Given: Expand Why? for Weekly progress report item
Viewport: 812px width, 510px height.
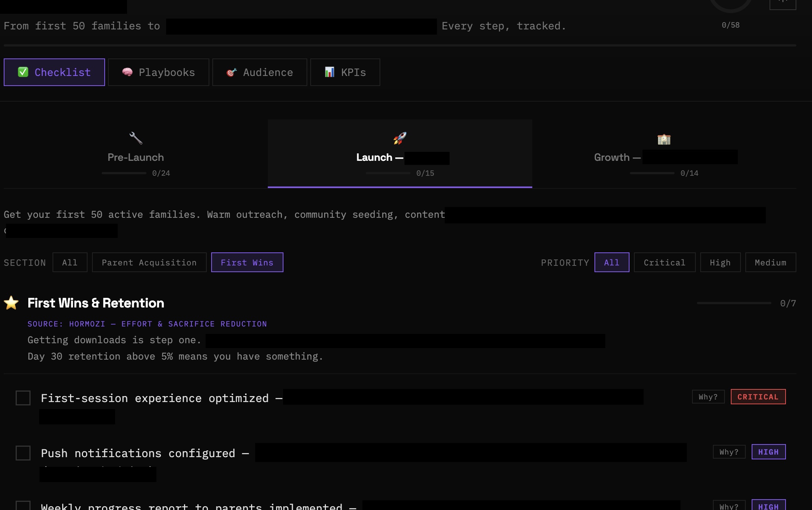Looking at the screenshot, I should pos(729,506).
